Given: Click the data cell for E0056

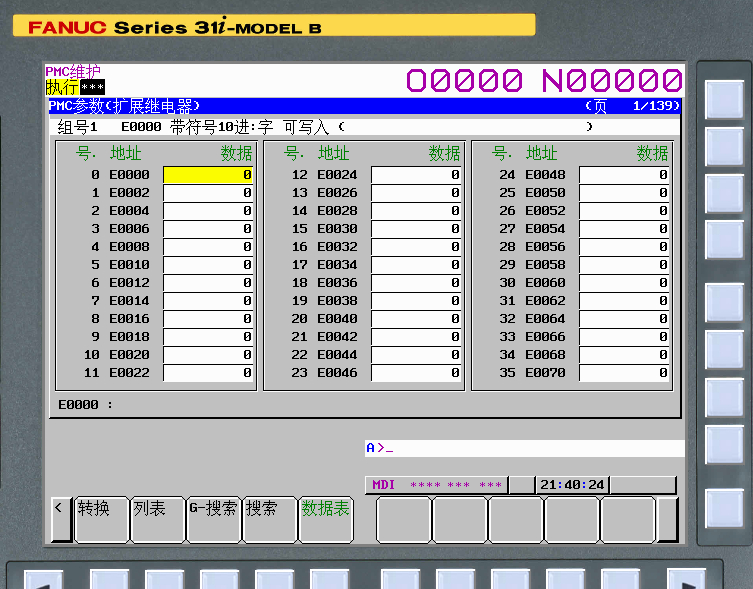Looking at the screenshot, I should click(624, 247).
